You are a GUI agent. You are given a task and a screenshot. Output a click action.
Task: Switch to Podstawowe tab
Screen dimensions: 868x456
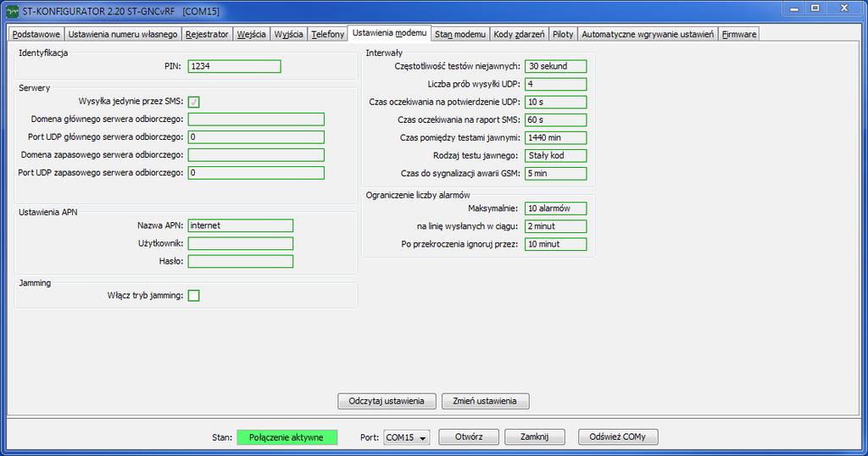36,34
